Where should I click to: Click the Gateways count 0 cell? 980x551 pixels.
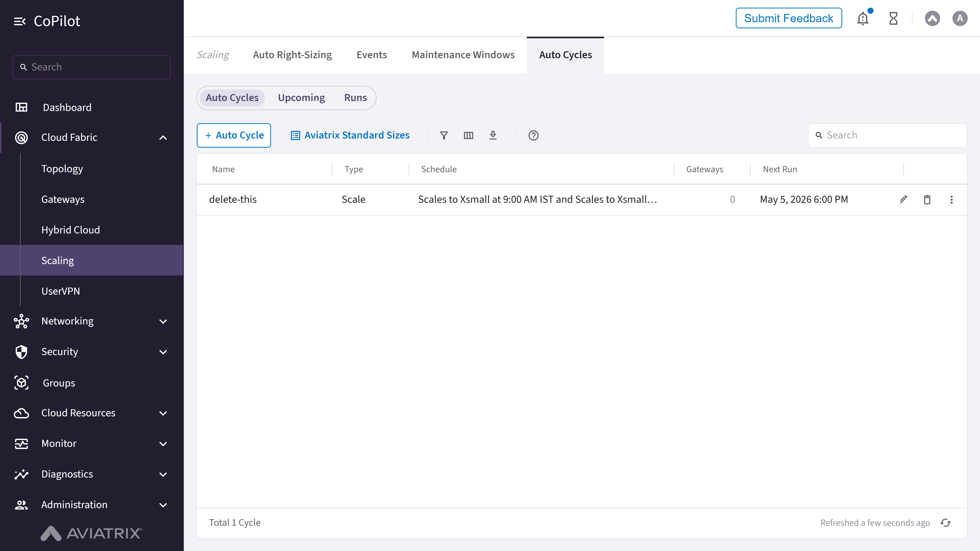[732, 200]
